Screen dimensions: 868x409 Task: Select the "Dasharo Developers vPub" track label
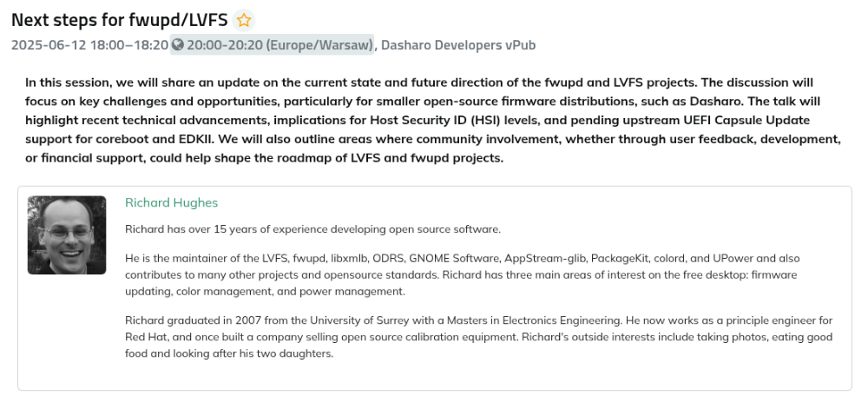coord(458,45)
